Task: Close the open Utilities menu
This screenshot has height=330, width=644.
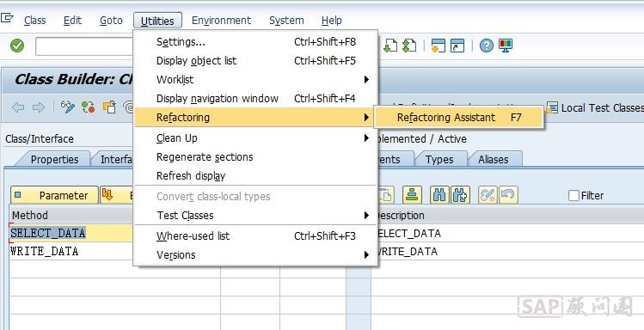Action: click(157, 21)
